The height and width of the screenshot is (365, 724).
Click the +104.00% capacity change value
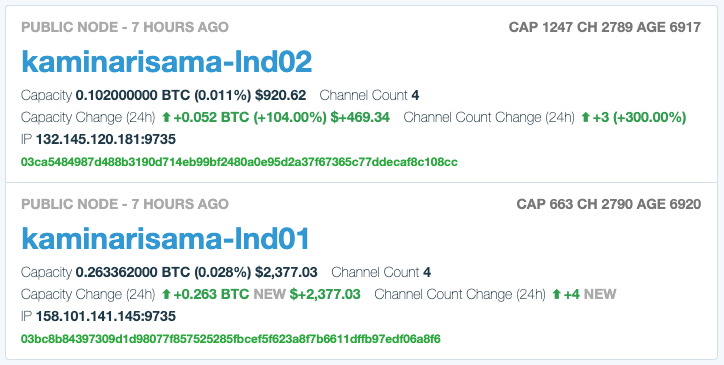pos(290,117)
